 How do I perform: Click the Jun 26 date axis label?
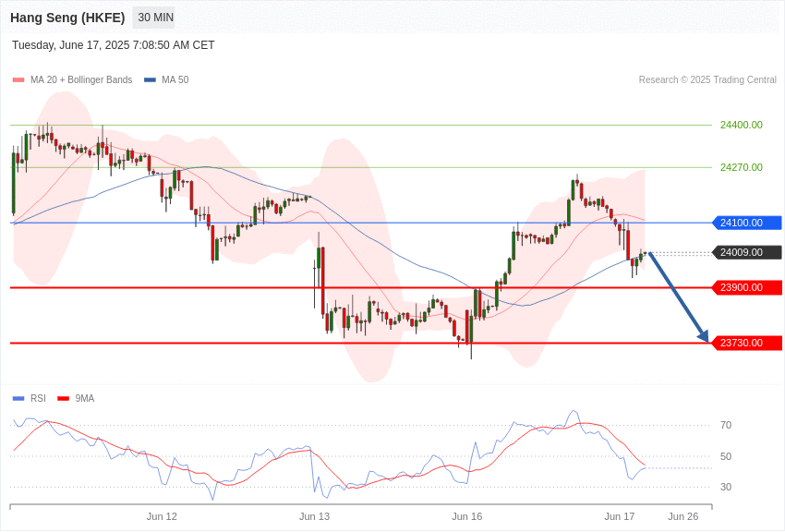click(x=682, y=516)
